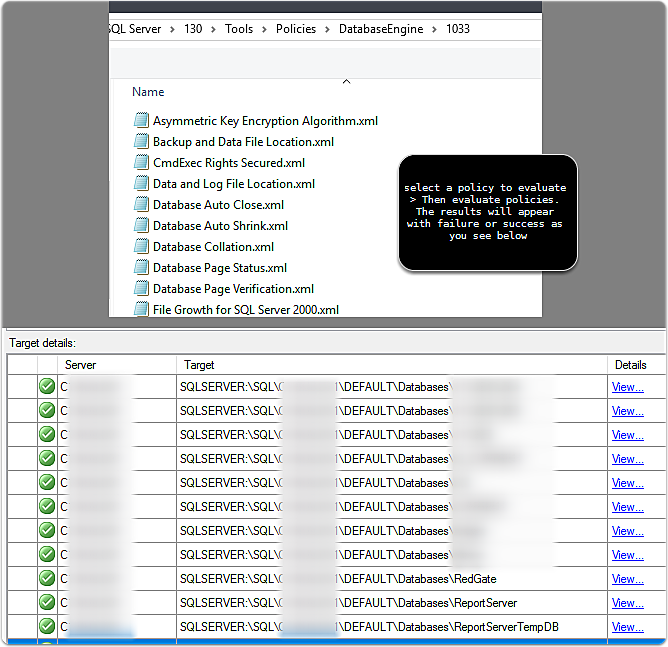Click green check icon in ReportServerTempDB row

point(47,627)
